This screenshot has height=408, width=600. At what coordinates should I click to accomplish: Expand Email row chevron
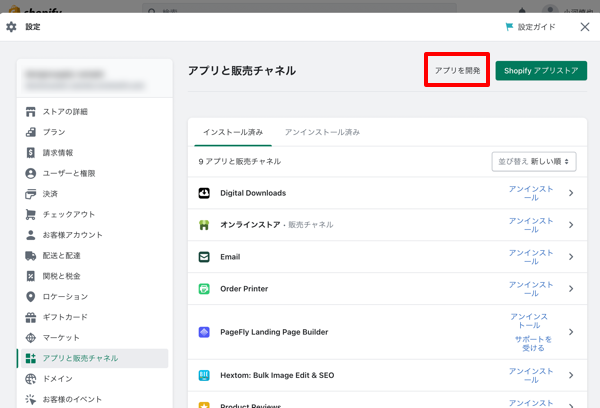pyautogui.click(x=571, y=257)
